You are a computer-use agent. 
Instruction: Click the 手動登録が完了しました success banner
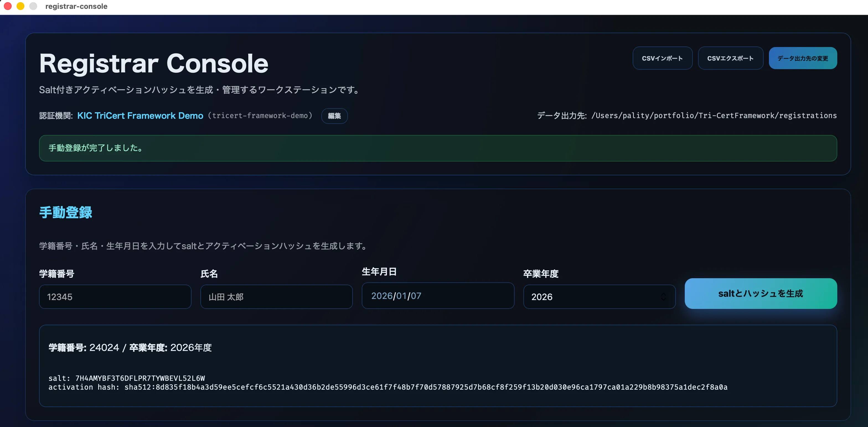click(438, 148)
